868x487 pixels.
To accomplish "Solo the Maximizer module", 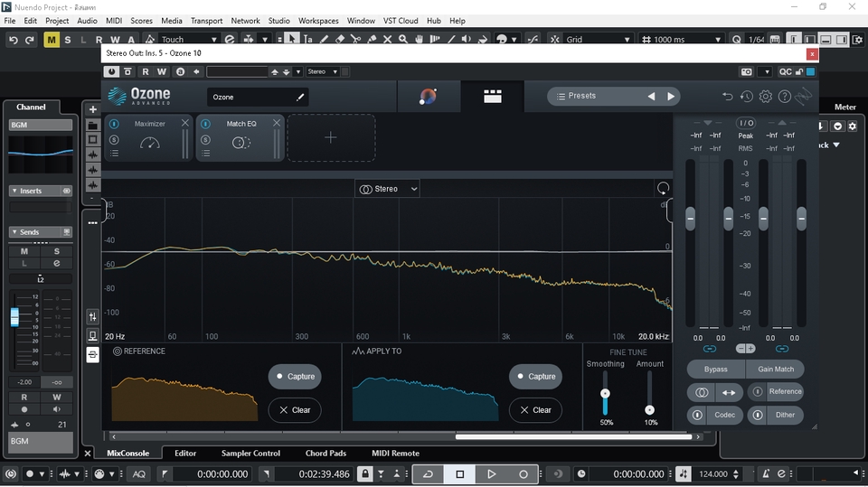I will (114, 139).
